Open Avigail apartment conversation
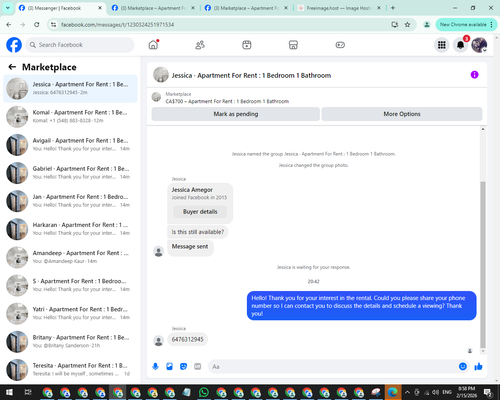The width and height of the screenshot is (500, 400). click(70, 145)
